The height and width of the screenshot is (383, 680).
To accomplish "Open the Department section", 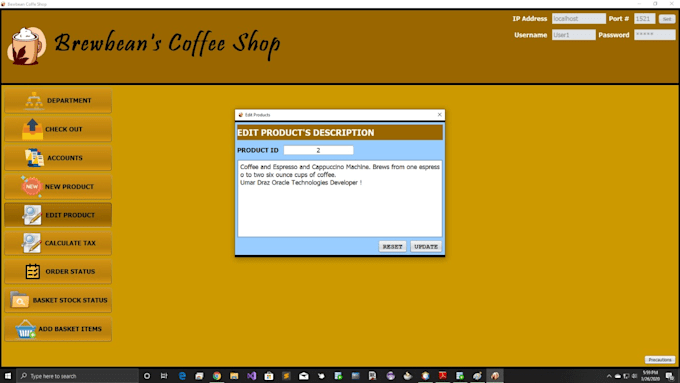I will (58, 101).
